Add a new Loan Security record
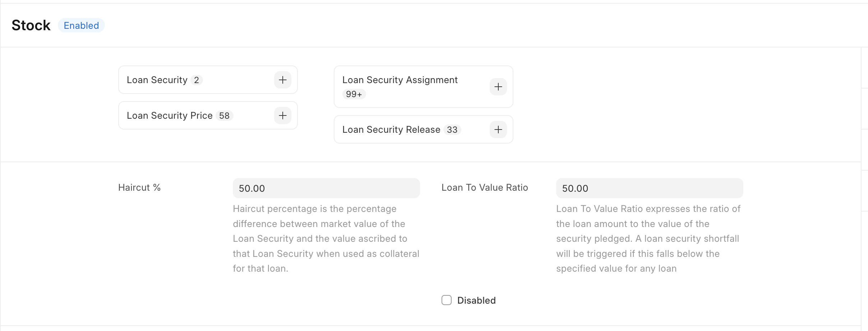 coord(283,80)
